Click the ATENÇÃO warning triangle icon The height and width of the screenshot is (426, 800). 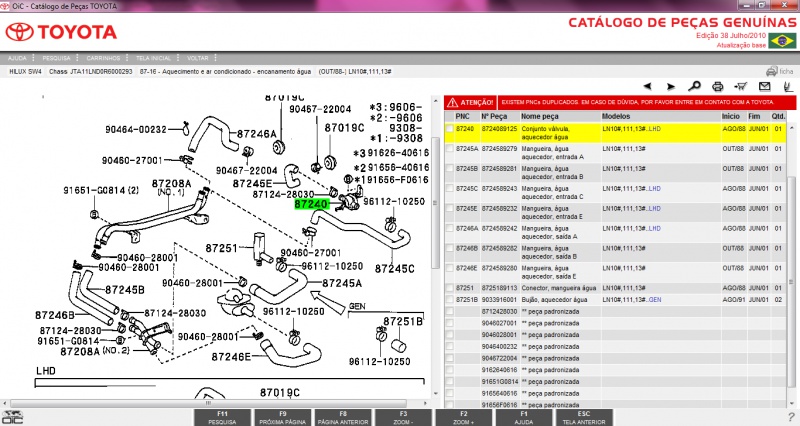(452, 103)
